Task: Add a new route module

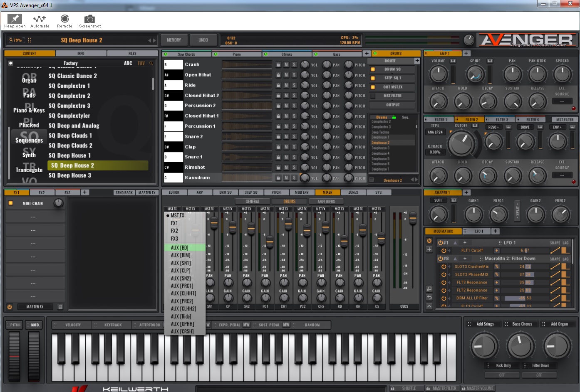Action: [417, 61]
